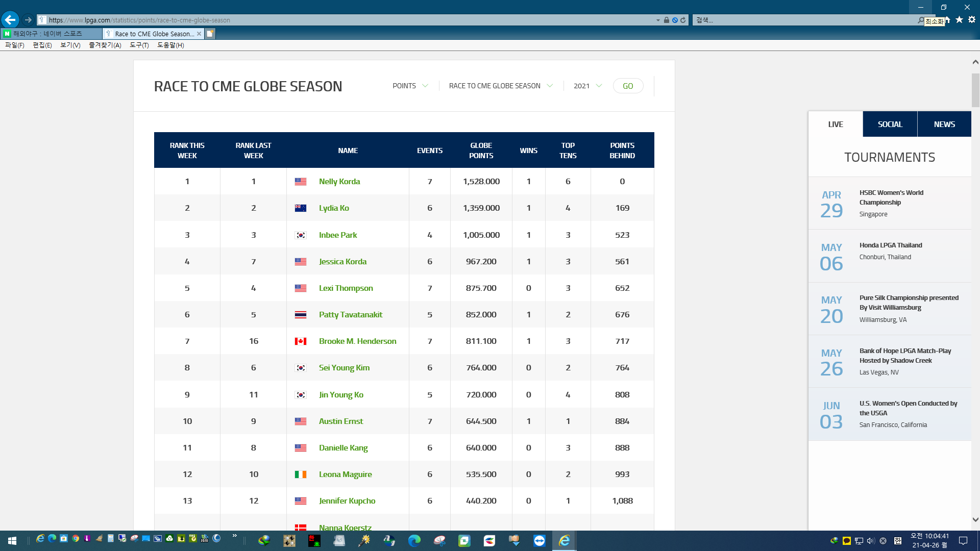The width and height of the screenshot is (980, 551).
Task: Click the lock security icon in address bar
Action: pos(667,20)
